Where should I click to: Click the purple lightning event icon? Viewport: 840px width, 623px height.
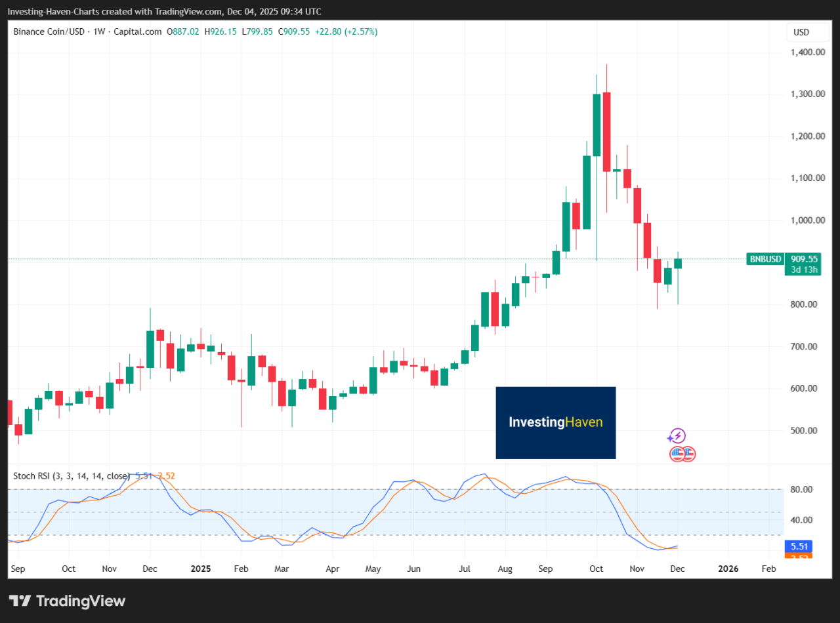677,436
